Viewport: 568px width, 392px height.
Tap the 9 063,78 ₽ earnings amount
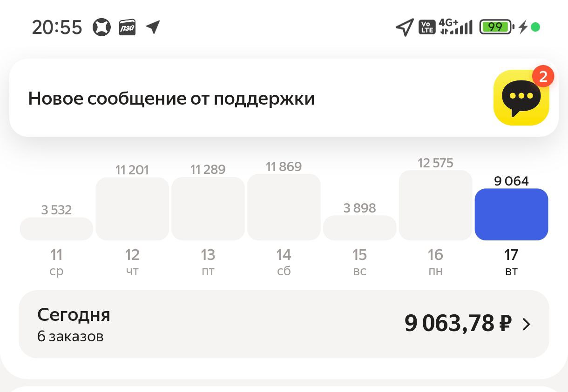click(458, 323)
